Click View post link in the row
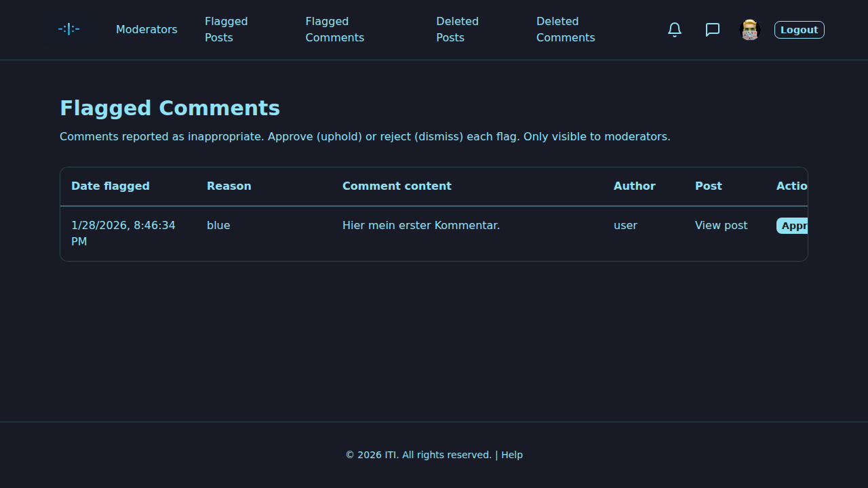The height and width of the screenshot is (488, 868). coord(722,225)
